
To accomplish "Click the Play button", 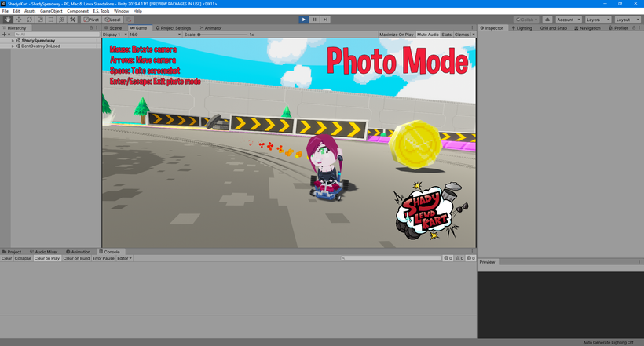I will (303, 20).
